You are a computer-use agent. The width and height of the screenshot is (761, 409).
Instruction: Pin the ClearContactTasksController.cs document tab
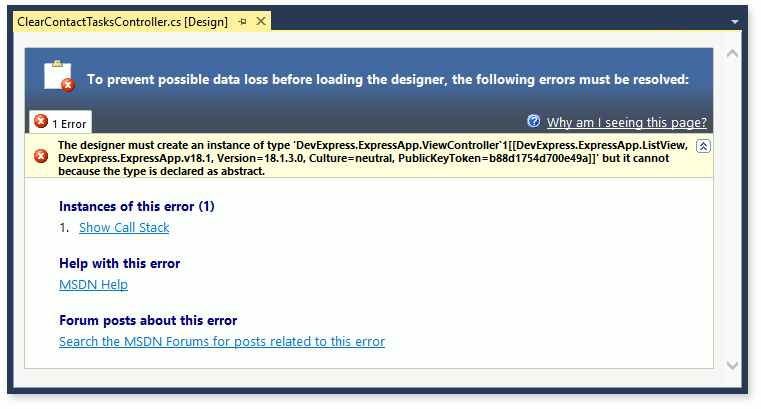(242, 22)
